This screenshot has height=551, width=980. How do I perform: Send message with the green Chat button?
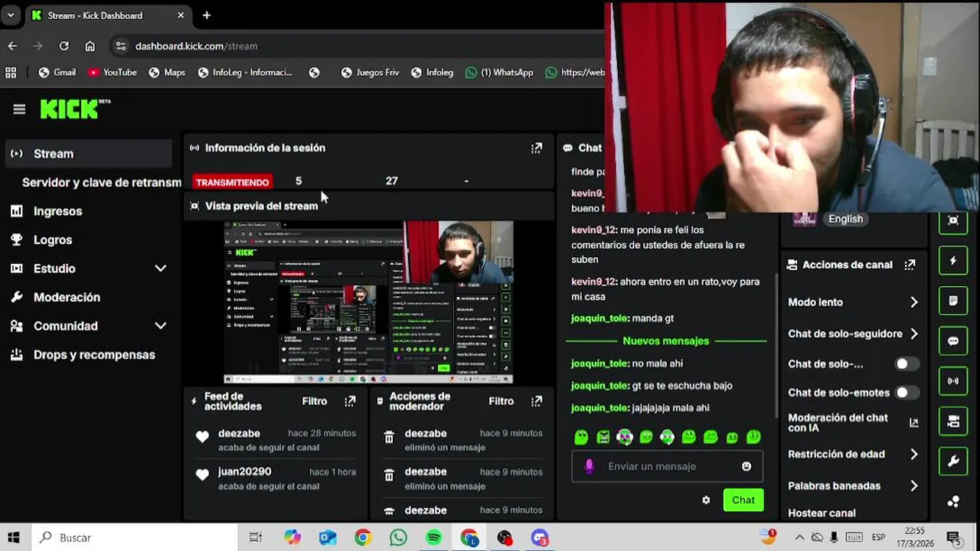click(x=743, y=500)
